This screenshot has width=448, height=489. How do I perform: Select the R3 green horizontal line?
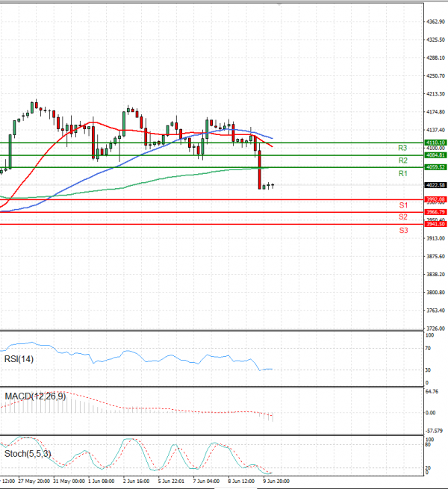tap(212, 143)
